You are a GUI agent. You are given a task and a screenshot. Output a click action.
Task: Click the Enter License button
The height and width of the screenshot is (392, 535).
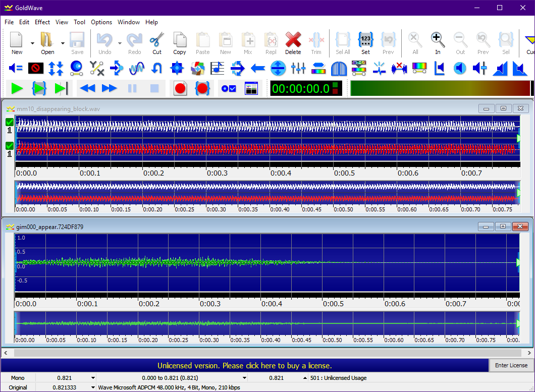coord(511,365)
